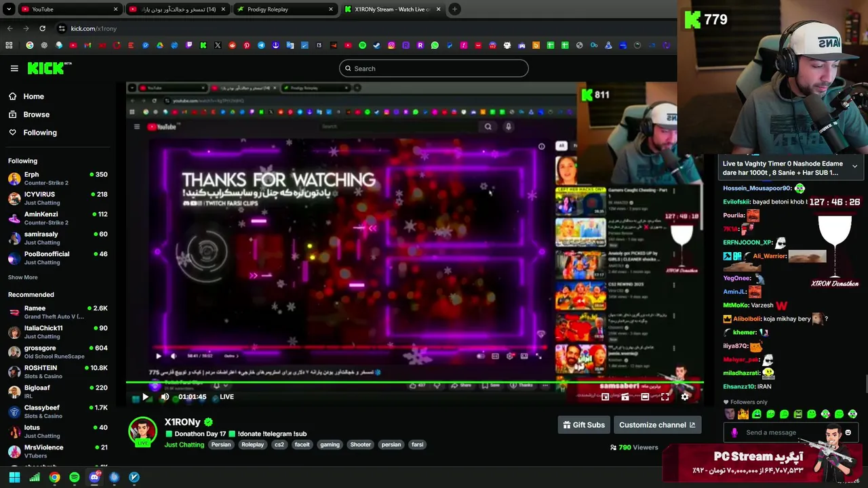Screen dimensions: 868x488
Task: Click the kick.com/x1rony address bar
Action: tap(94, 28)
